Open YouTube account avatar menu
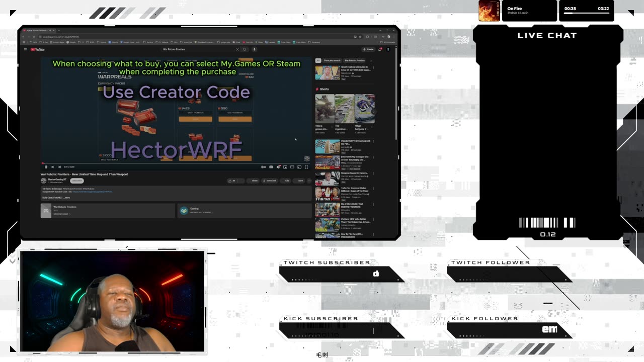The image size is (644, 362). click(388, 49)
